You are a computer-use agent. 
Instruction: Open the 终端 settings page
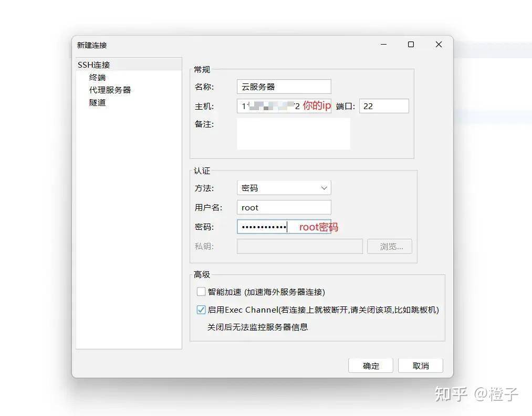(97, 77)
